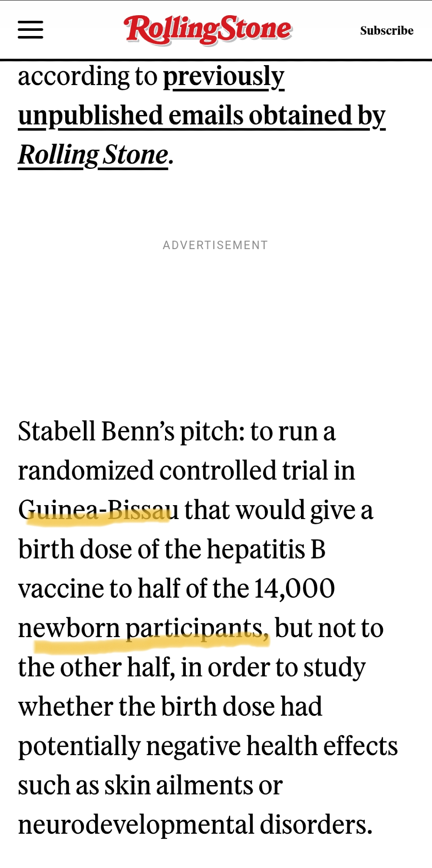Follow the "unpublished emails obtained by" link
432x868 pixels.
[x=201, y=116]
